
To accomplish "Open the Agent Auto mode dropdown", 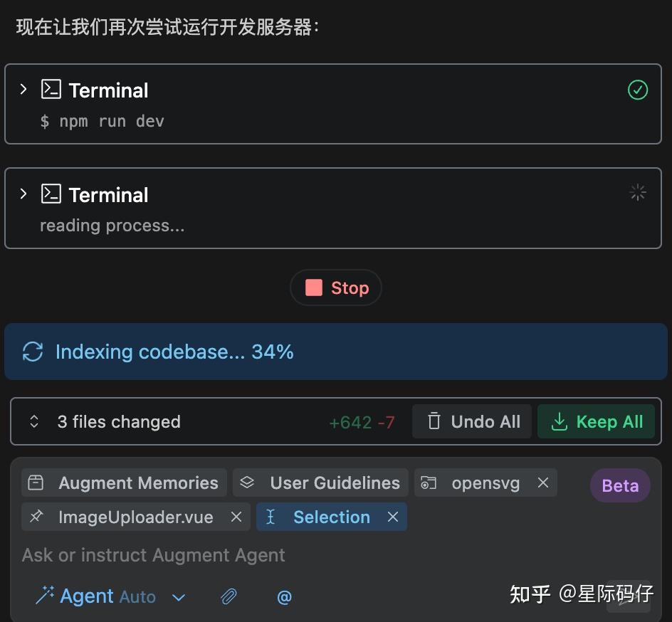I will click(x=179, y=597).
